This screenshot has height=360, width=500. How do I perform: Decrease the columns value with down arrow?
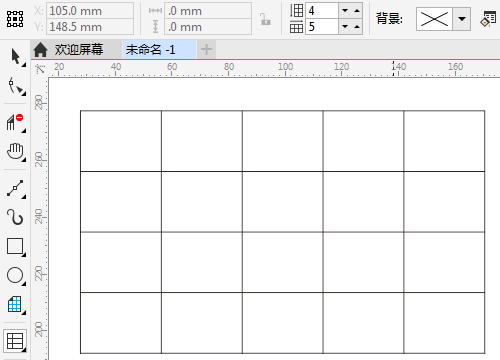coord(345,27)
